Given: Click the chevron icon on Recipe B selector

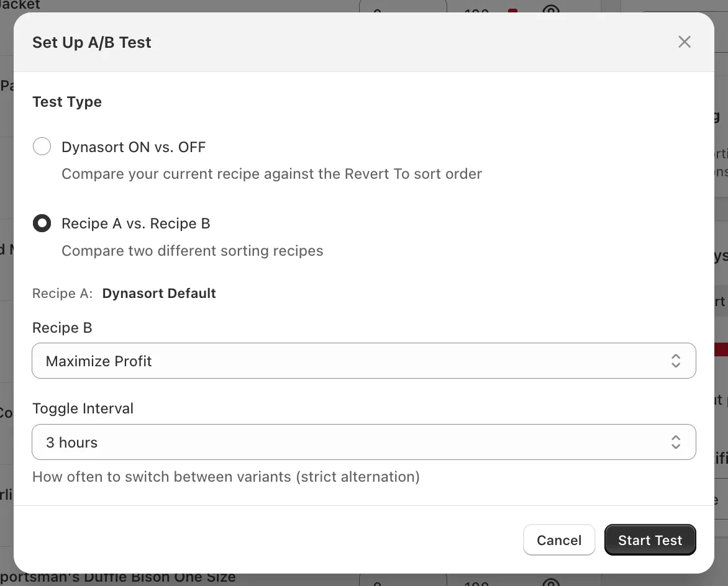Looking at the screenshot, I should pyautogui.click(x=675, y=361).
